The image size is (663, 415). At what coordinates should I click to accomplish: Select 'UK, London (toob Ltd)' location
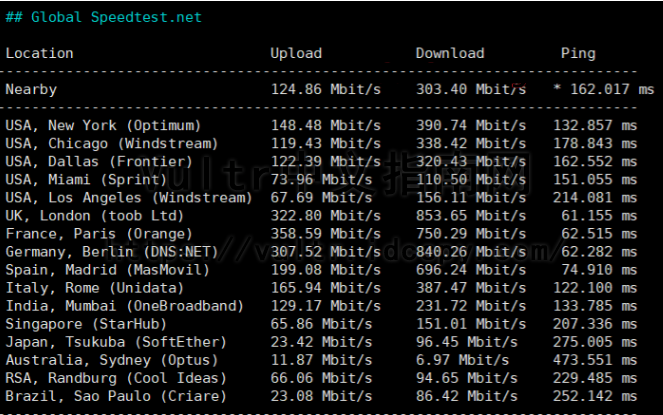pyautogui.click(x=94, y=216)
